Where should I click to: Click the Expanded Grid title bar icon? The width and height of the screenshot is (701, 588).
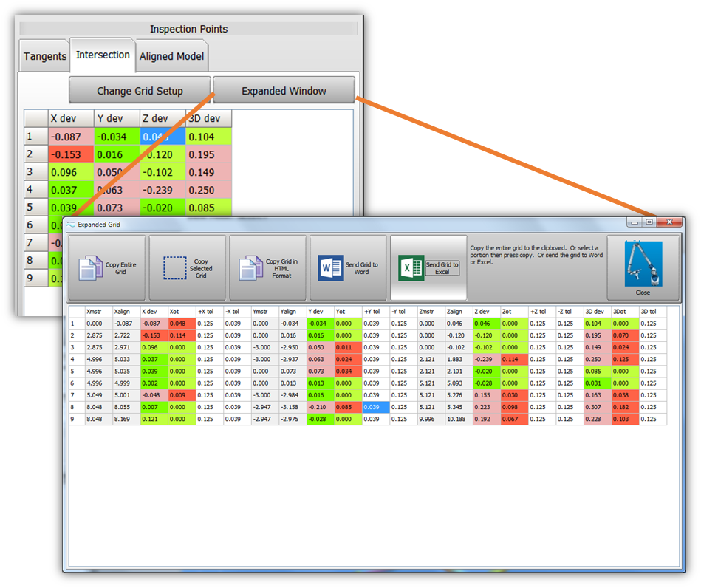point(71,224)
